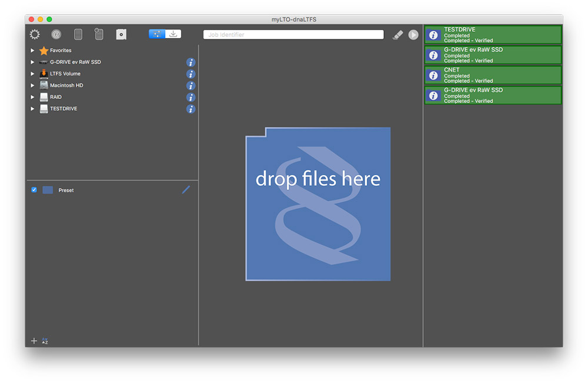Click the drop files here area

(318, 204)
